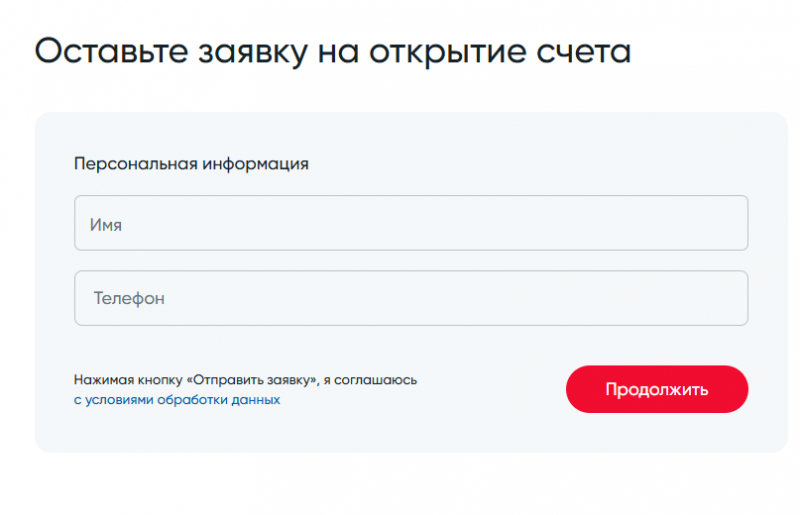
Task: Click the Имя input field
Action: 411,223
